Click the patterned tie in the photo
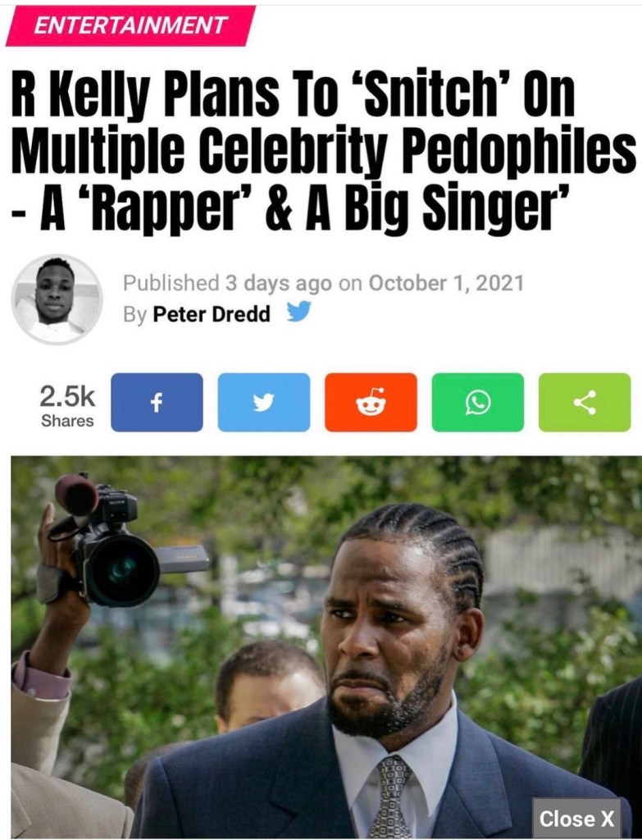Viewport: 642px width, 840px height. (391, 797)
